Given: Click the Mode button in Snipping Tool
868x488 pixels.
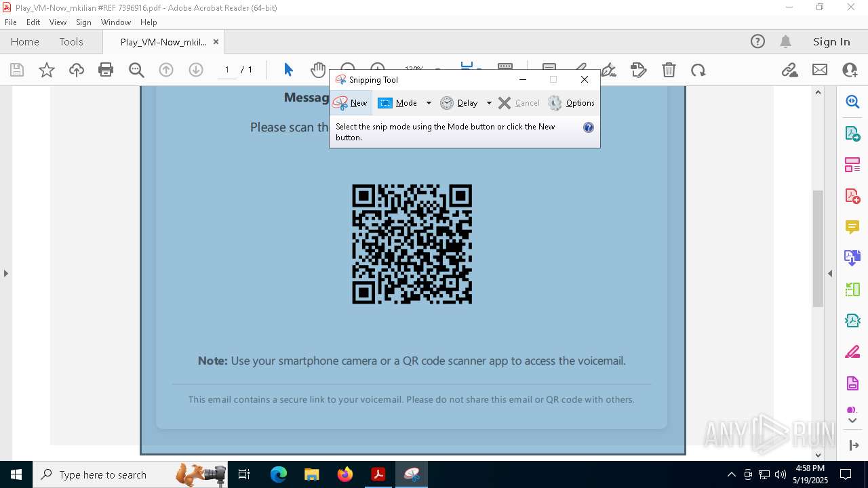Looking at the screenshot, I should click(x=398, y=103).
